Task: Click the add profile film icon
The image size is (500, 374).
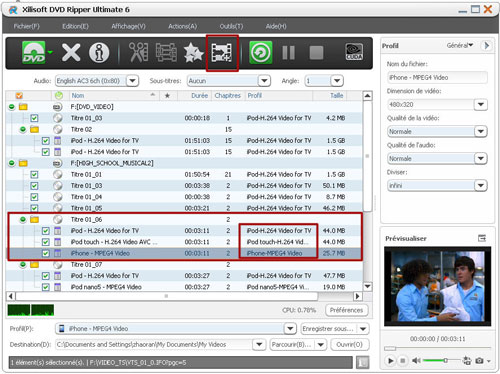Action: 222,53
